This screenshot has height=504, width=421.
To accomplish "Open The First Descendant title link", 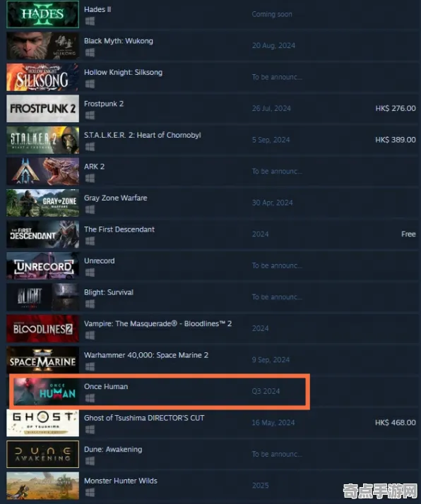I will pos(119,229).
